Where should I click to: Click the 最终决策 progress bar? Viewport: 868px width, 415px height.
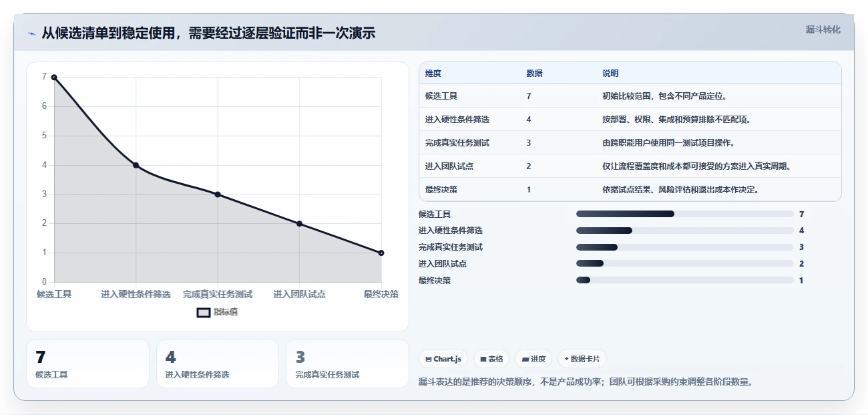click(684, 280)
